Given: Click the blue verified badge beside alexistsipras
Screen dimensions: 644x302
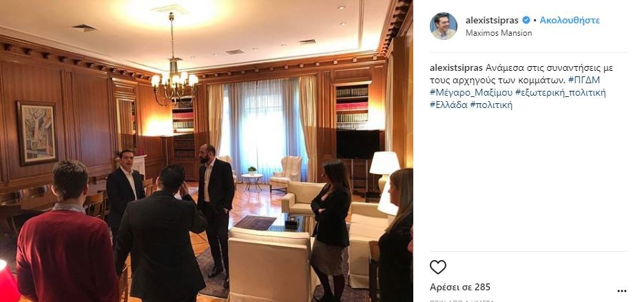Looking at the screenshot, I should tap(526, 20).
